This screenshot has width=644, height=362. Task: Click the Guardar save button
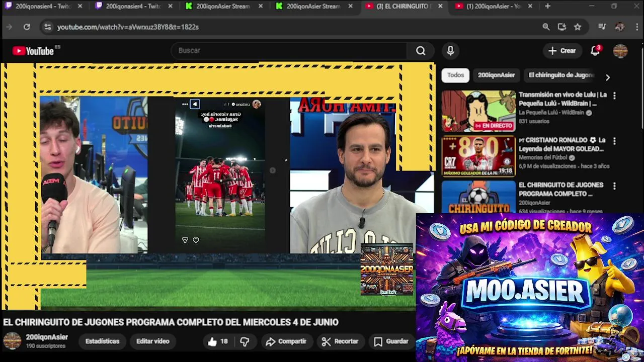pyautogui.click(x=391, y=341)
